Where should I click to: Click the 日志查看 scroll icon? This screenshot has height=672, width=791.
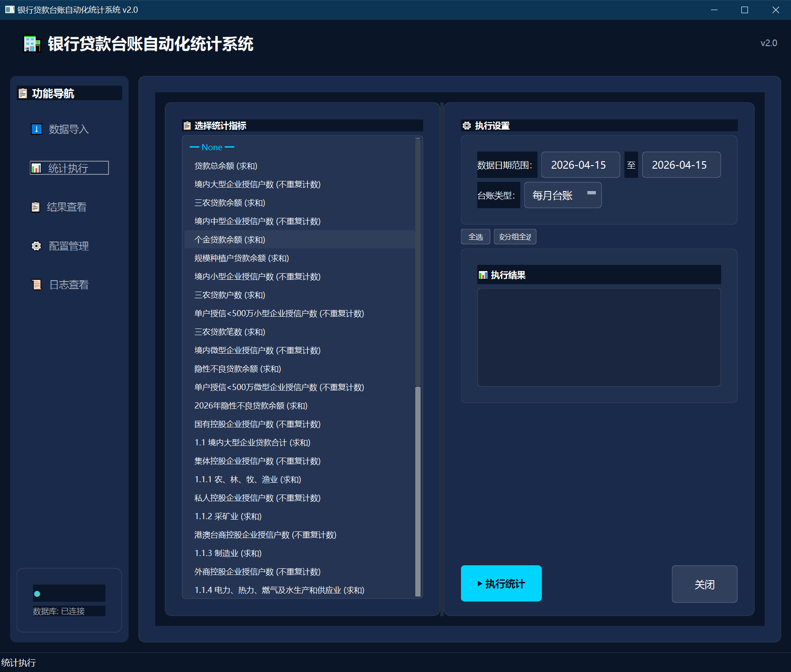tap(36, 285)
